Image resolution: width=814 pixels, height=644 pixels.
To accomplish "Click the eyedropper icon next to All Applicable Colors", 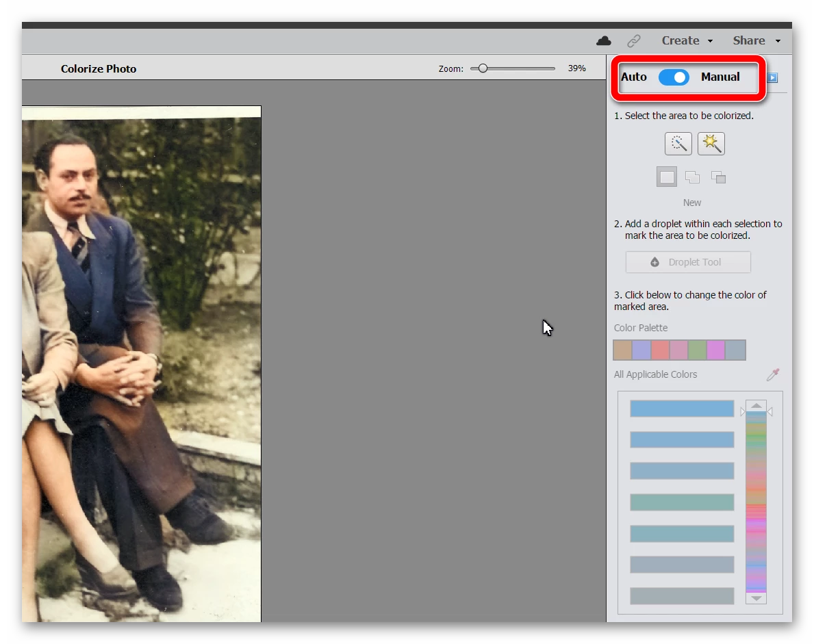I will pos(773,374).
